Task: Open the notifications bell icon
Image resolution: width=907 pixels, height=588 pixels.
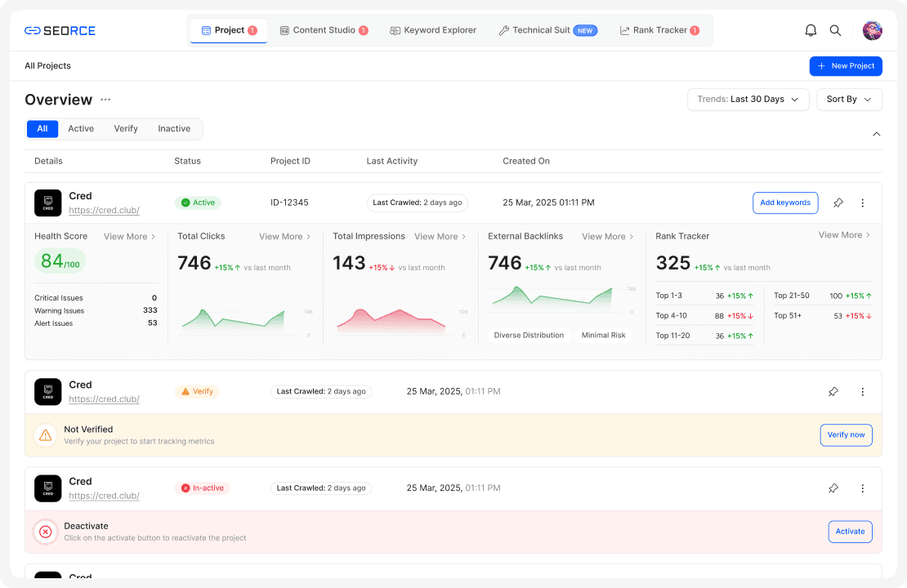Action: pos(811,30)
